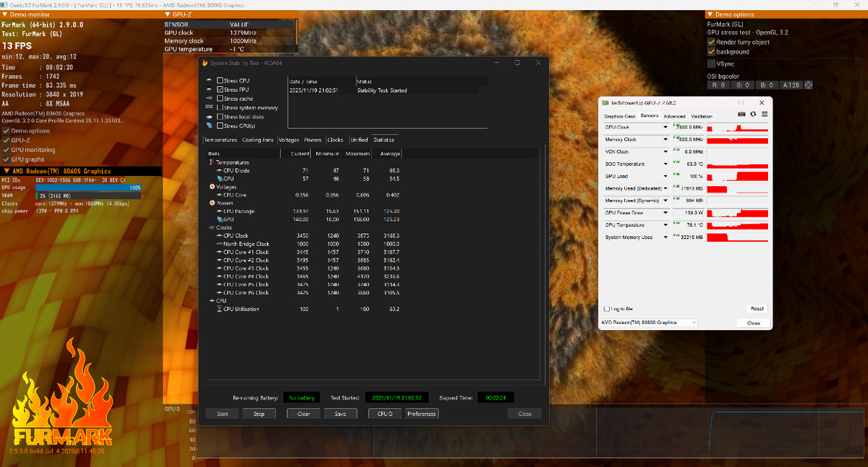Click the Clear button in AIDA64
The width and height of the screenshot is (868, 467).
[304, 413]
